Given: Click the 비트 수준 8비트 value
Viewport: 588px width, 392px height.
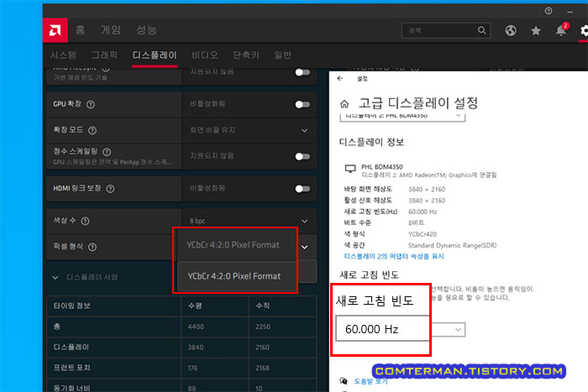Looking at the screenshot, I should [417, 223].
